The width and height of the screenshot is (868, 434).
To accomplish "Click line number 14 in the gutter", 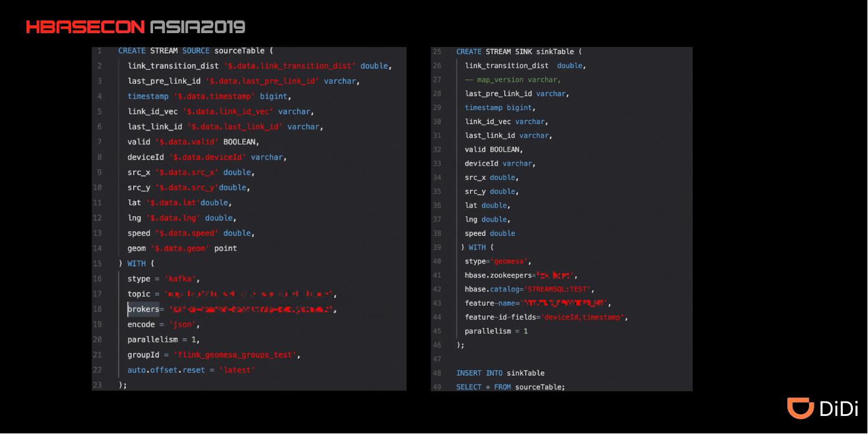I will (x=98, y=248).
